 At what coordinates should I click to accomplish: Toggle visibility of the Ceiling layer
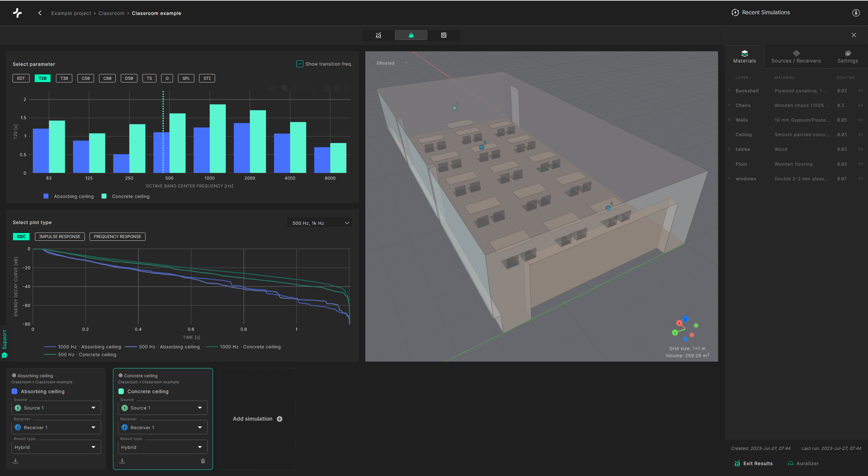pyautogui.click(x=860, y=134)
